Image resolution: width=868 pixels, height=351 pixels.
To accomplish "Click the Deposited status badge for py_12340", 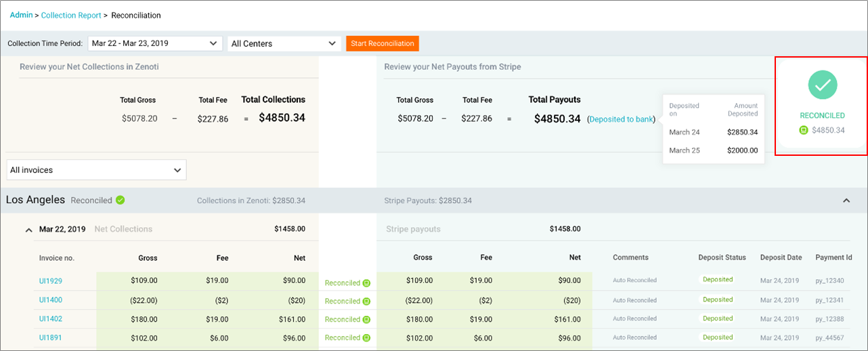I will point(717,279).
